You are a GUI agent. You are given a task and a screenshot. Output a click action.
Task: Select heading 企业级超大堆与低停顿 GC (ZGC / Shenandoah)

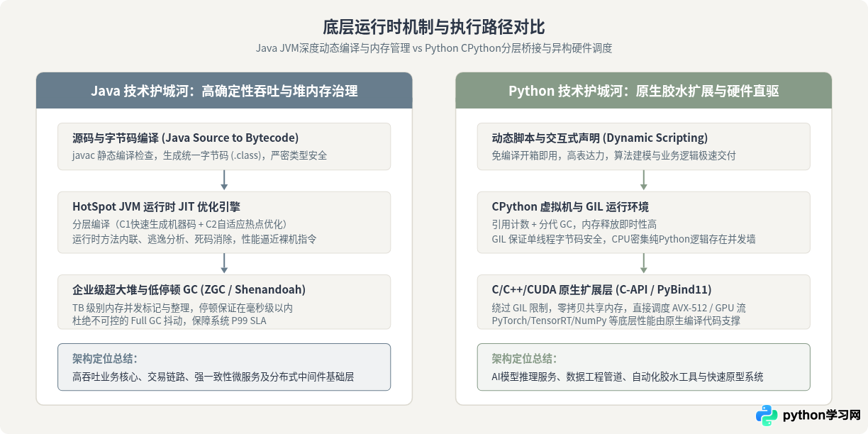189,289
